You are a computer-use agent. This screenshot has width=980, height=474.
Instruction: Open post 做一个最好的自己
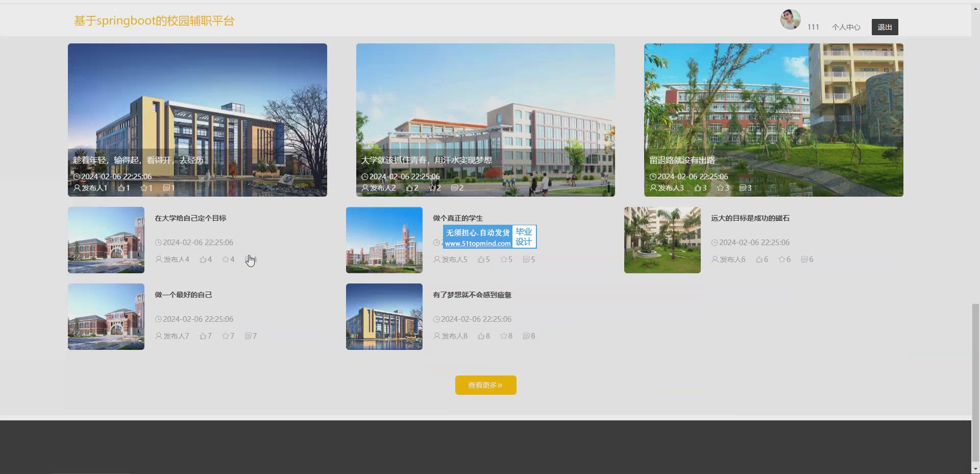[183, 295]
